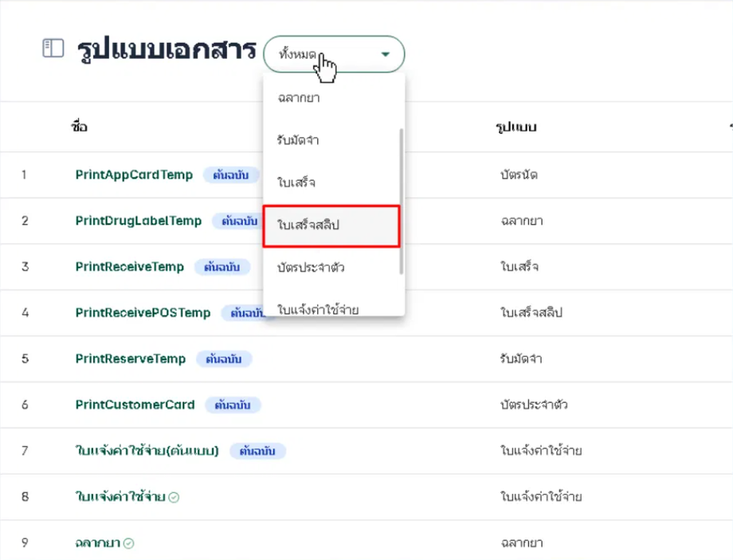733x560 pixels.
Task: Click the ต้นฉบับ badge on ใบแจ้งค่าใช้จ่าย(ต้นแบบ) row
Action: [258, 451]
